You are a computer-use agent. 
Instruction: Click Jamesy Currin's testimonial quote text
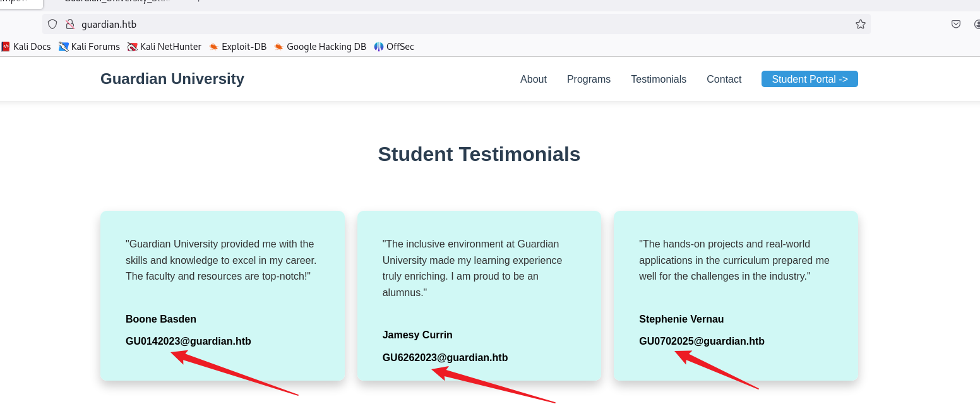[x=472, y=268]
